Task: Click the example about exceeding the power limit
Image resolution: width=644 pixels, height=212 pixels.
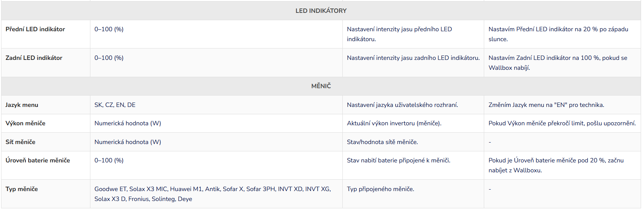Action: (x=562, y=123)
